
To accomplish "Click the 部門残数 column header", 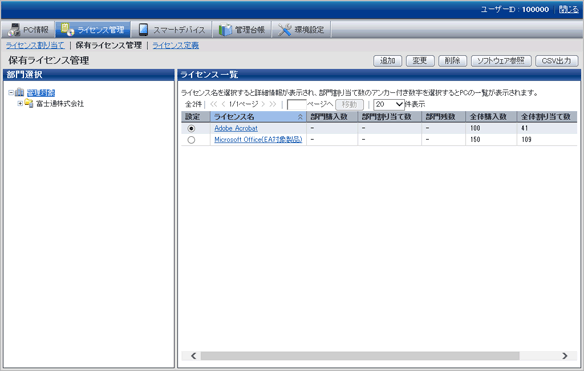I will pos(443,117).
